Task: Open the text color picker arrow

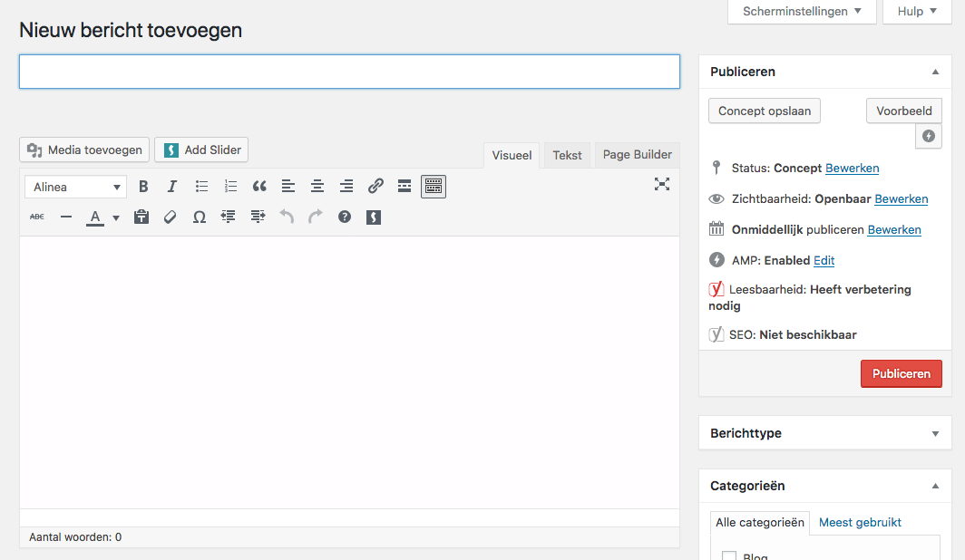Action: pos(116,218)
